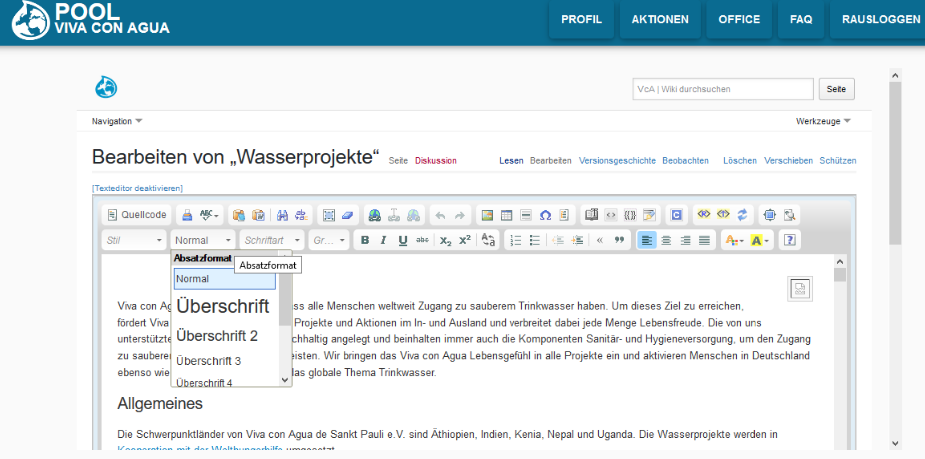Click the block quote icon
This screenshot has height=459, width=925.
click(x=619, y=240)
